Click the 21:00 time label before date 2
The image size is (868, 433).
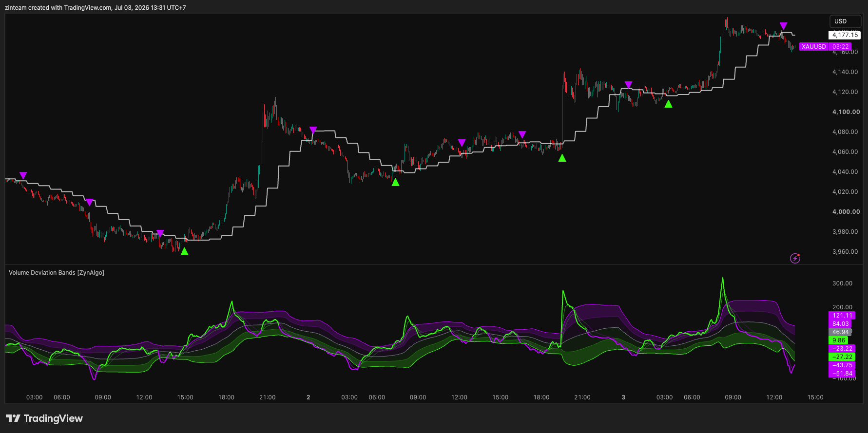268,397
